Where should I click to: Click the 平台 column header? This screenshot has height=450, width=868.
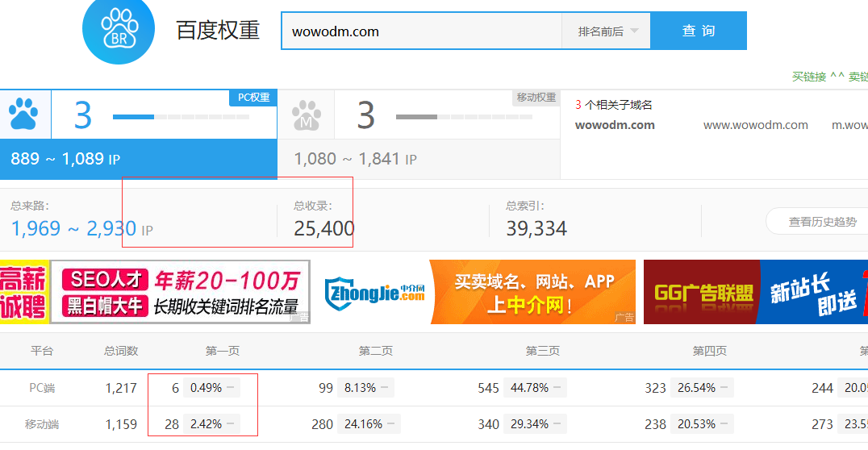[x=41, y=351]
